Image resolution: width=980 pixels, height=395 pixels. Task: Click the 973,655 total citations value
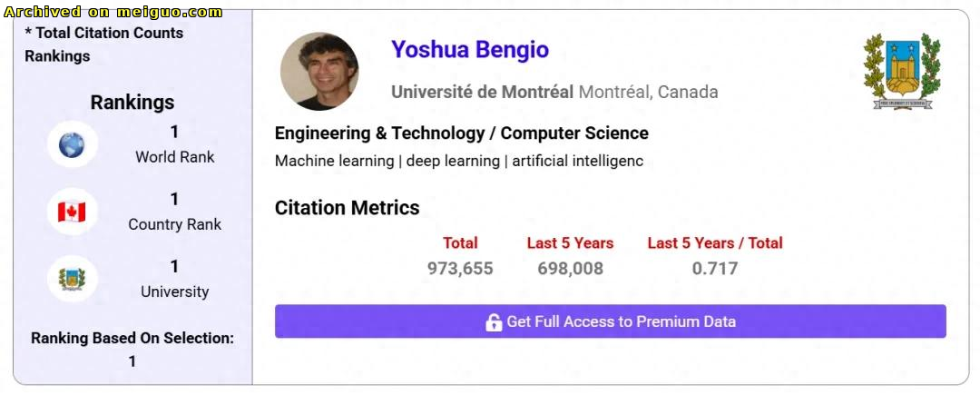pos(460,269)
